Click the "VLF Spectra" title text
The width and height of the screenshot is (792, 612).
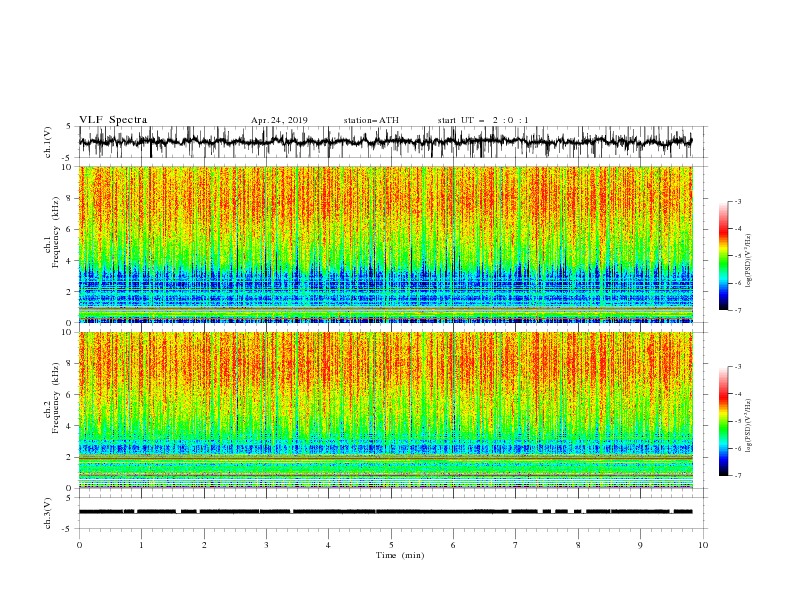click(113, 120)
